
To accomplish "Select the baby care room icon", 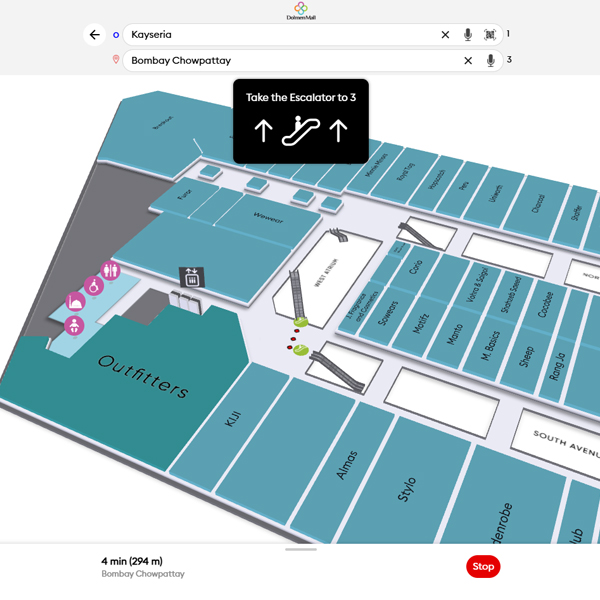I will 74,325.
